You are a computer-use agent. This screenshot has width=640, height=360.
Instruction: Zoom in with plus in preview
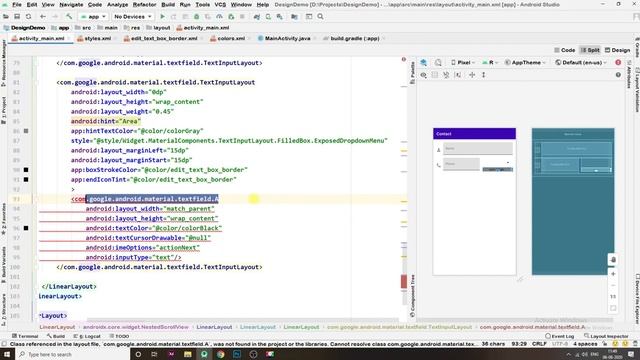(613, 274)
